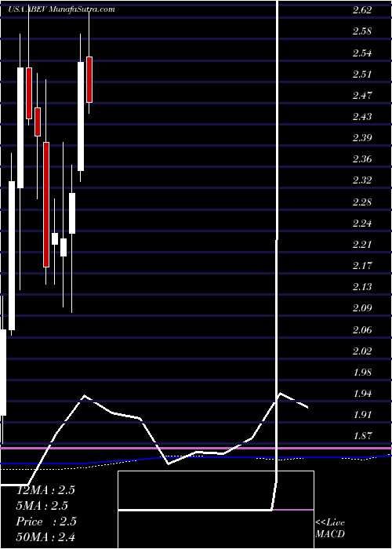
Task: Click the 2.62 price axis label
Action: [362, 9]
